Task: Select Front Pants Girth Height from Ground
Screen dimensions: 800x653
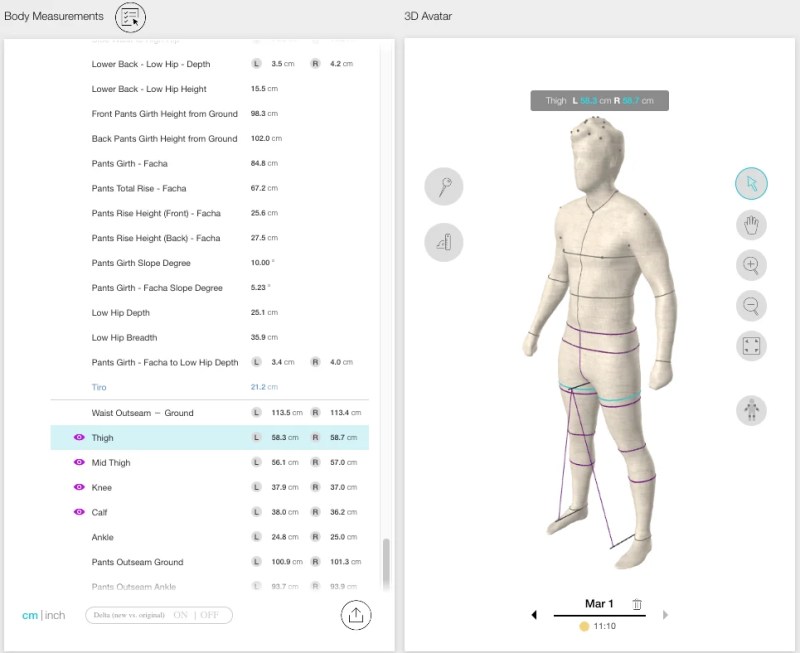Action: click(209, 114)
